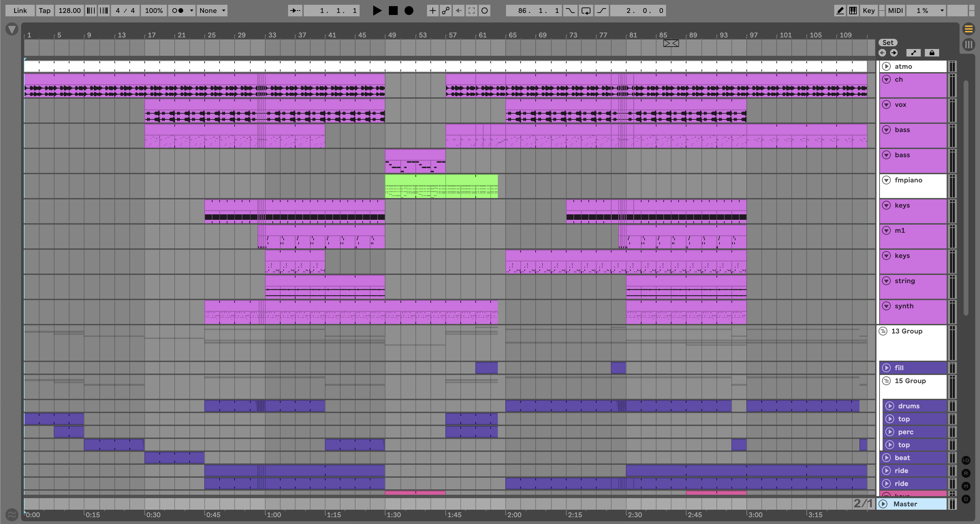Toggle the metronome button
The height and width of the screenshot is (524, 980).
point(178,11)
